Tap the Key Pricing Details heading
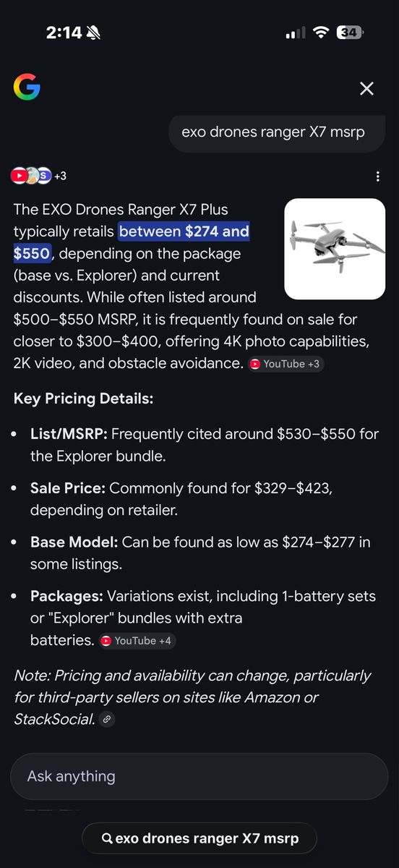399x868 pixels. pyautogui.click(x=83, y=399)
